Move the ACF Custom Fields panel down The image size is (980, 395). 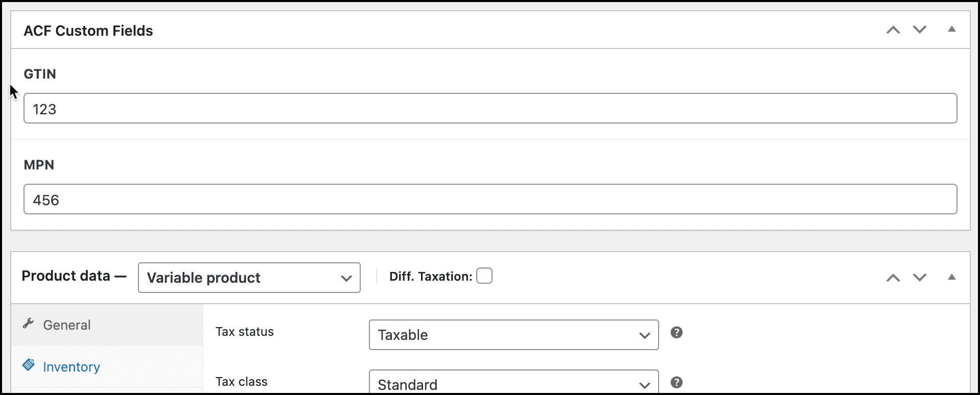point(919,30)
